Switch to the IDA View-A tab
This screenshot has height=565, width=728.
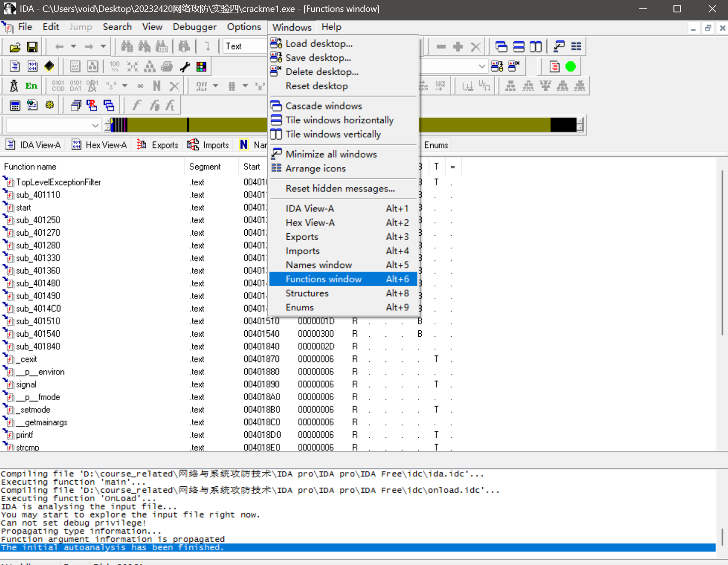(x=33, y=145)
